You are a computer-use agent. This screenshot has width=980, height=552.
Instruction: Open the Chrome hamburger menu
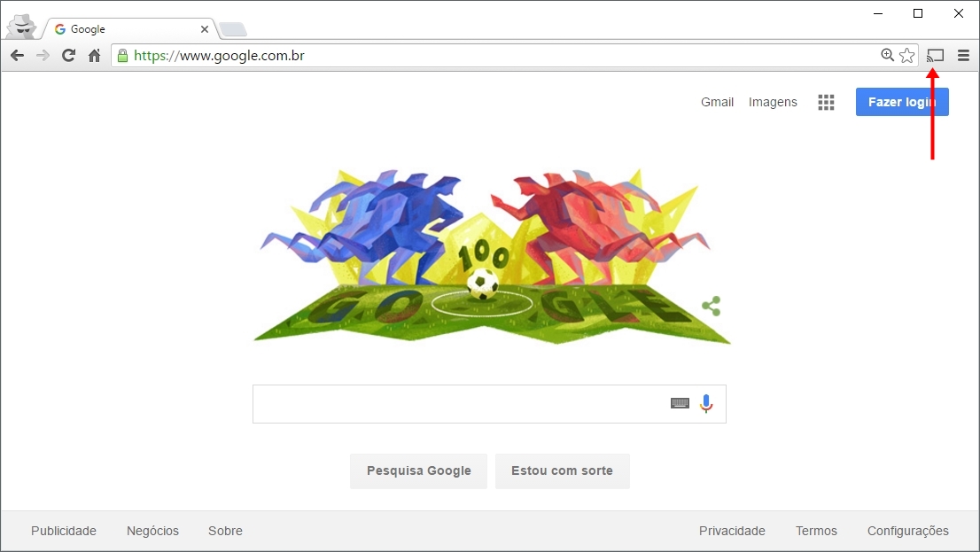click(963, 56)
